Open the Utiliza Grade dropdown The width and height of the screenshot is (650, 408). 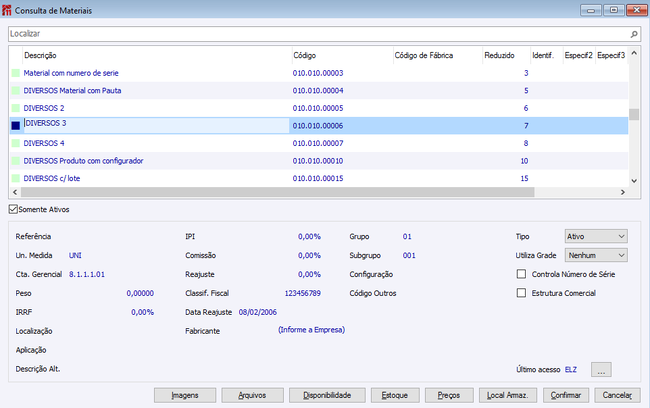[596, 255]
